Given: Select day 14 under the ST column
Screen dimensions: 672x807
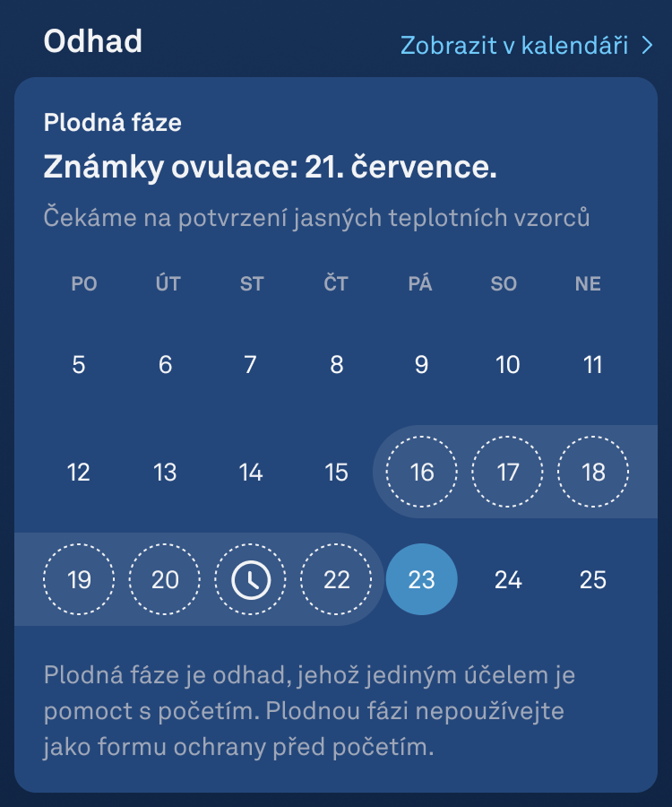Looking at the screenshot, I should coord(251,473).
